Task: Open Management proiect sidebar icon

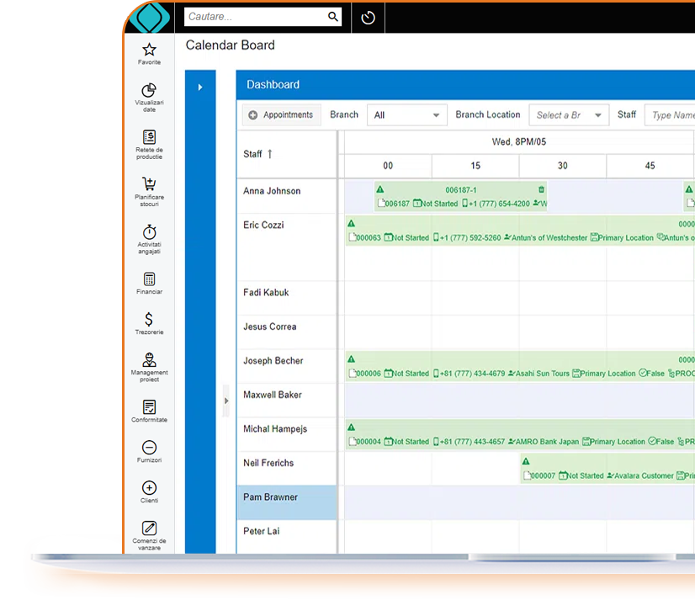Action: [x=149, y=359]
